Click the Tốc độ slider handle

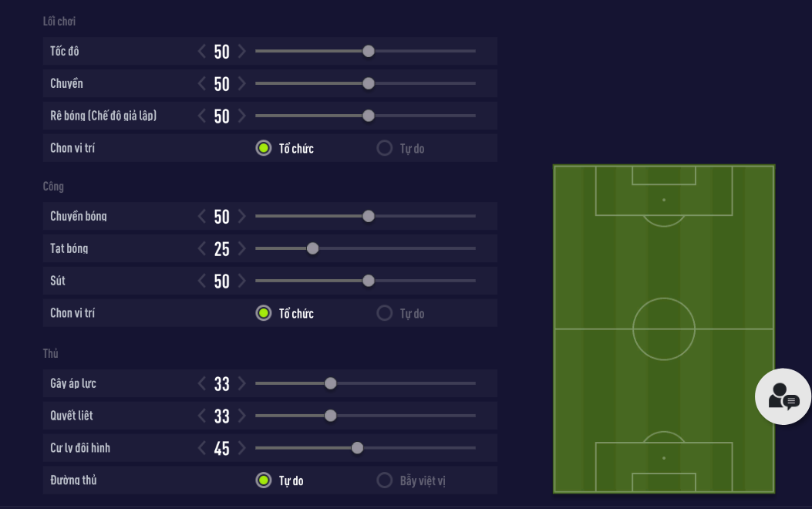pos(369,52)
